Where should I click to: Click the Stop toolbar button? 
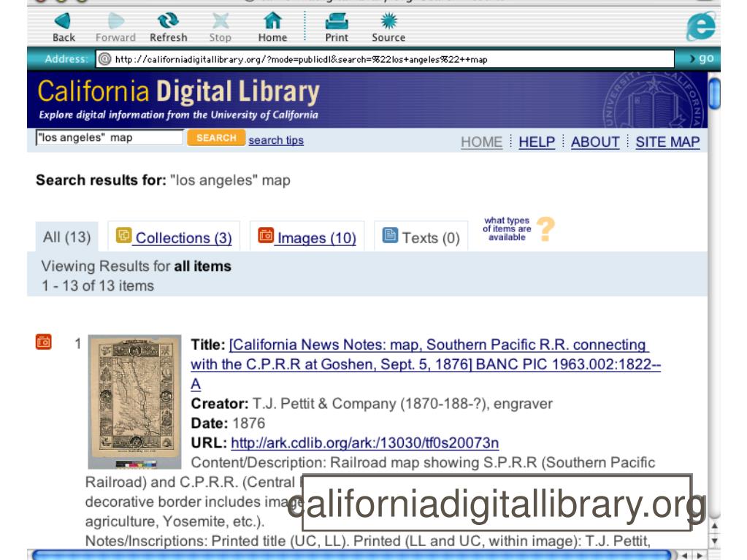[x=220, y=27]
